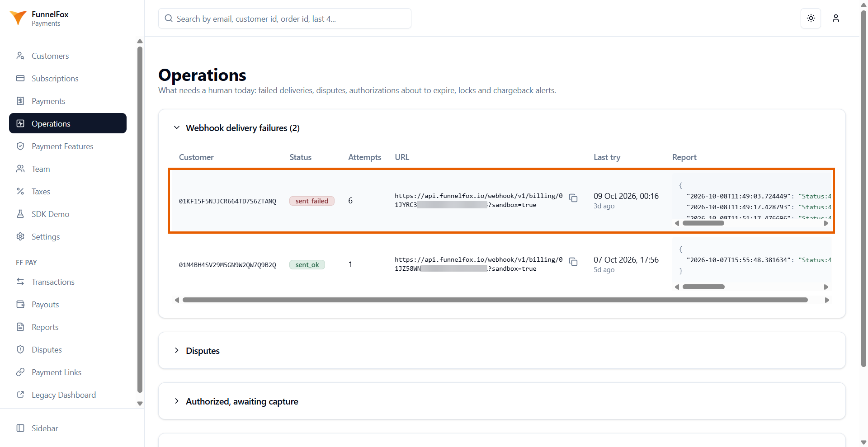868x447 pixels.
Task: Click the Reports document icon
Action: (x=20, y=327)
